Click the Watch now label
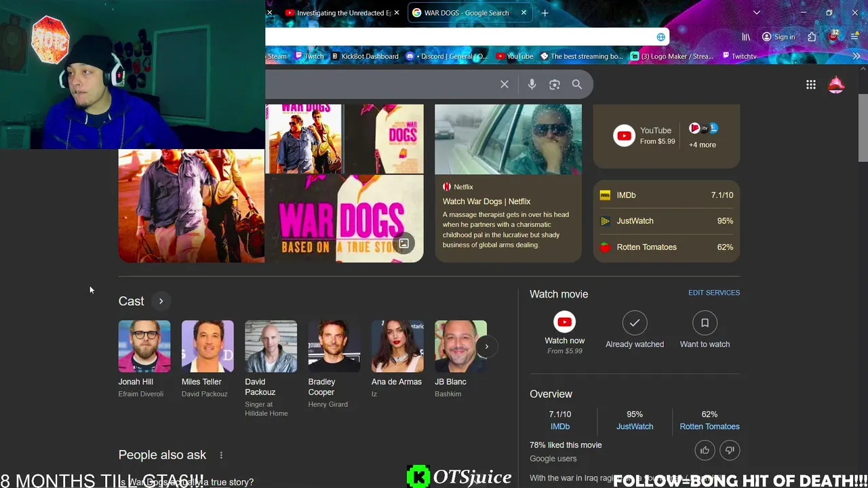Screen dimensions: 868x488 [564, 341]
